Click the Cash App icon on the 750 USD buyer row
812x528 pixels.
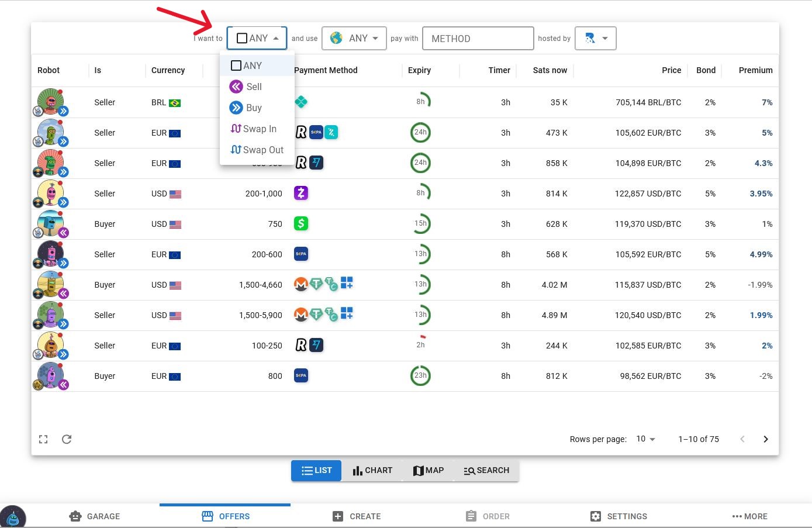tap(300, 223)
